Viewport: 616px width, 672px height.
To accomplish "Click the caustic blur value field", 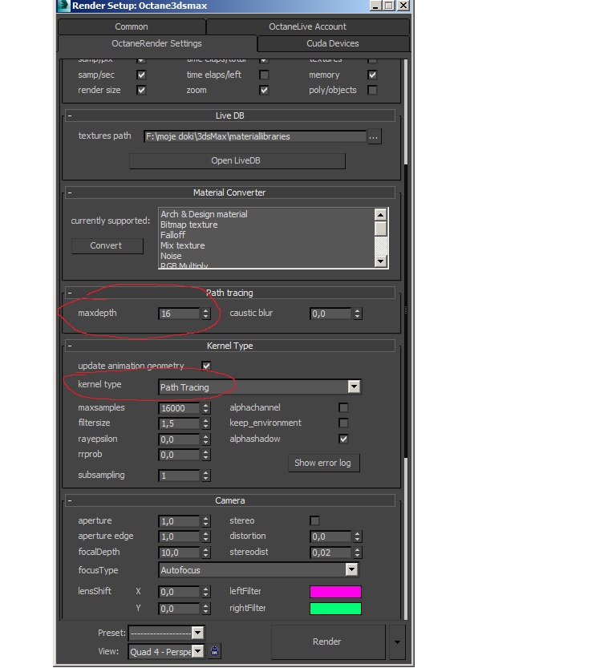I will (x=330, y=314).
